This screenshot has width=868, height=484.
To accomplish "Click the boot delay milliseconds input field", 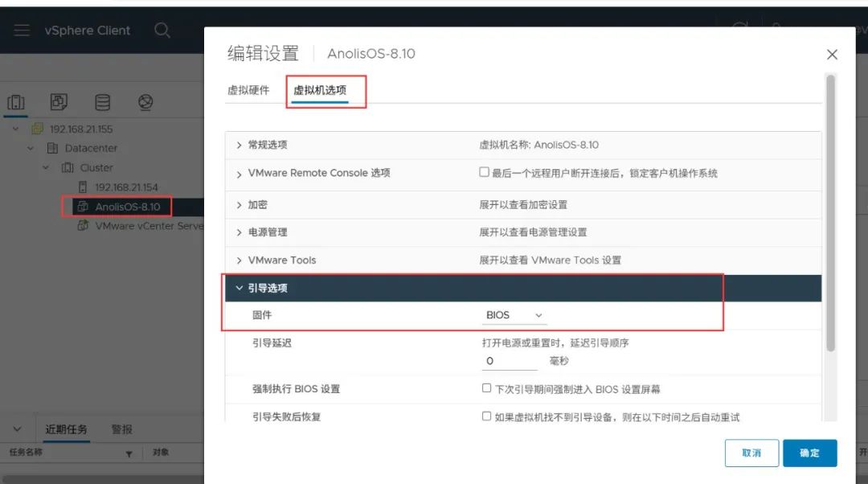I will point(510,361).
